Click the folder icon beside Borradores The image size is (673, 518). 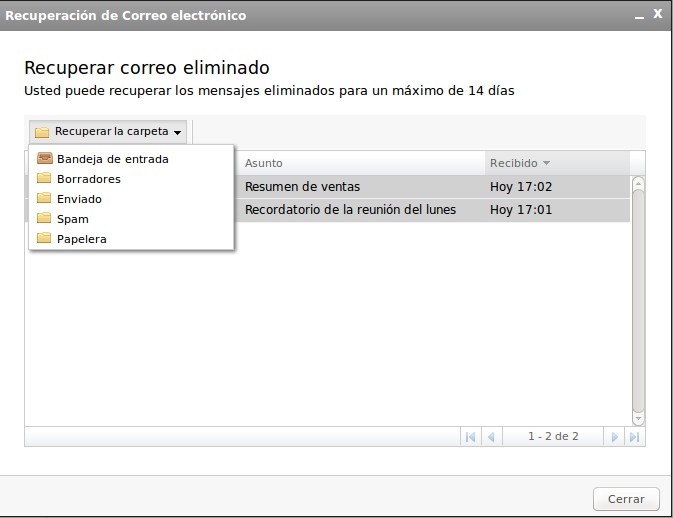(x=44, y=178)
